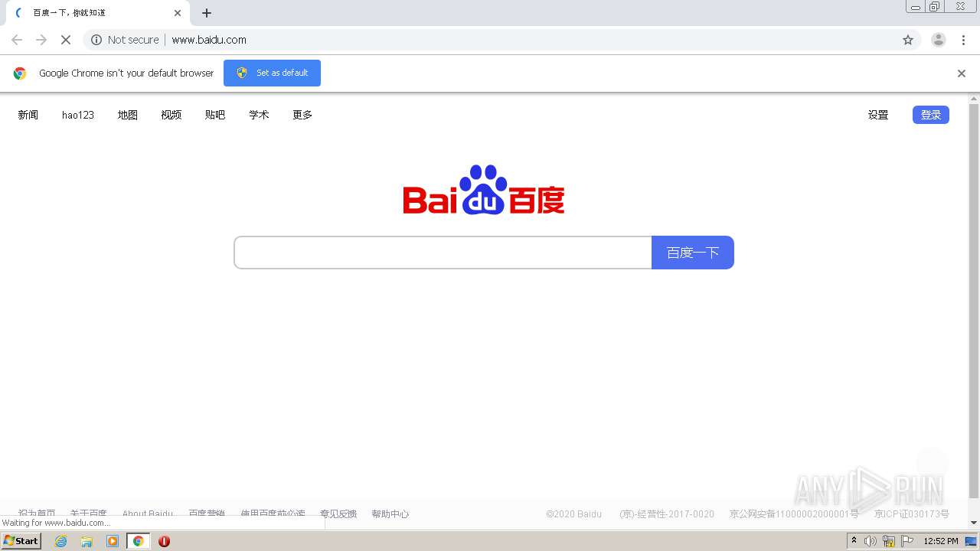The width and height of the screenshot is (980, 551).
Task: Click page scrollbar down arrow
Action: pos(974,523)
